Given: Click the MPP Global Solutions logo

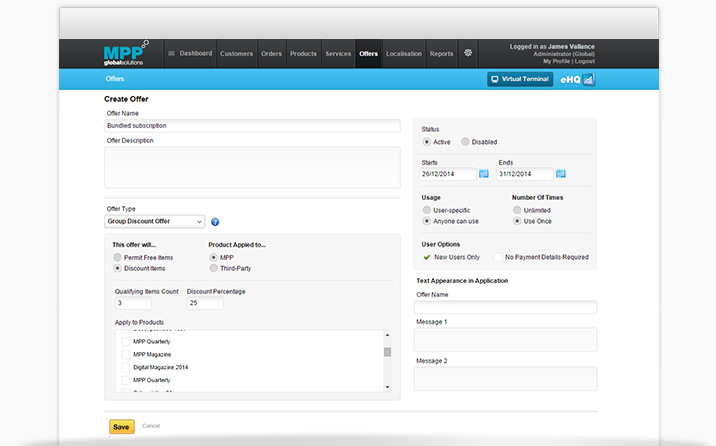Looking at the screenshot, I should tap(126, 53).
